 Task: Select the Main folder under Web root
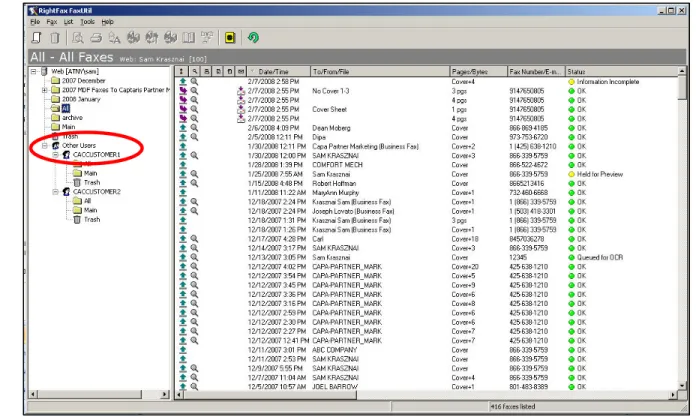(x=63, y=127)
